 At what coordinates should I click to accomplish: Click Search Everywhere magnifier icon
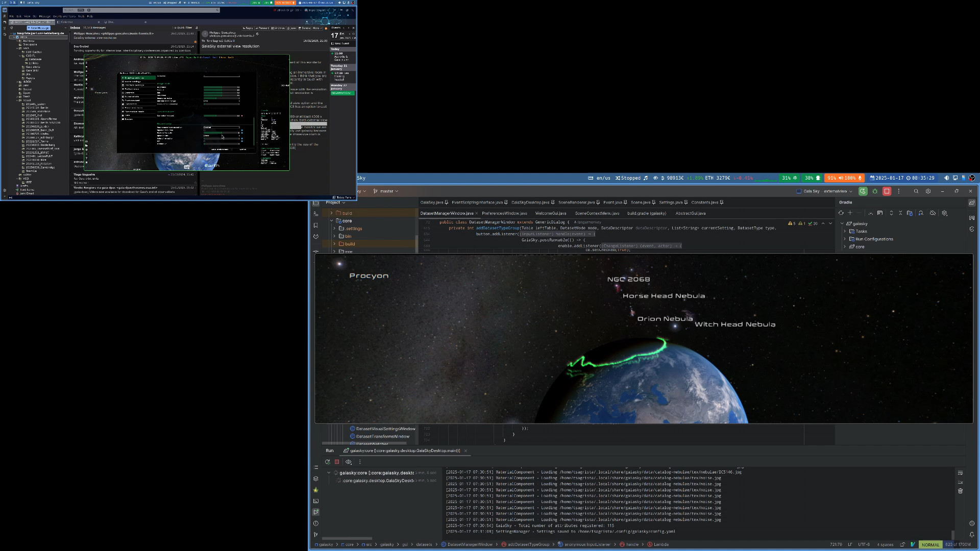(x=916, y=191)
